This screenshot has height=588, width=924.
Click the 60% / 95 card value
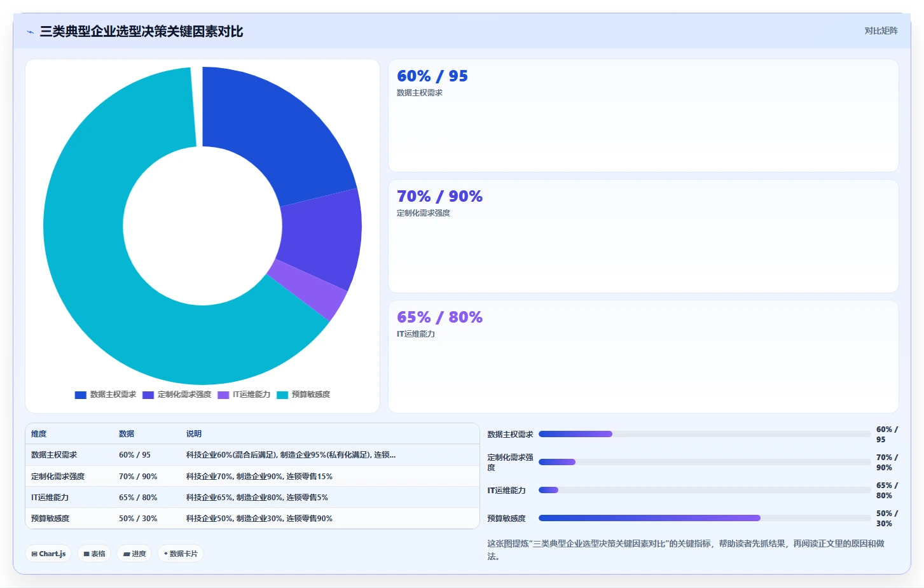click(x=432, y=76)
